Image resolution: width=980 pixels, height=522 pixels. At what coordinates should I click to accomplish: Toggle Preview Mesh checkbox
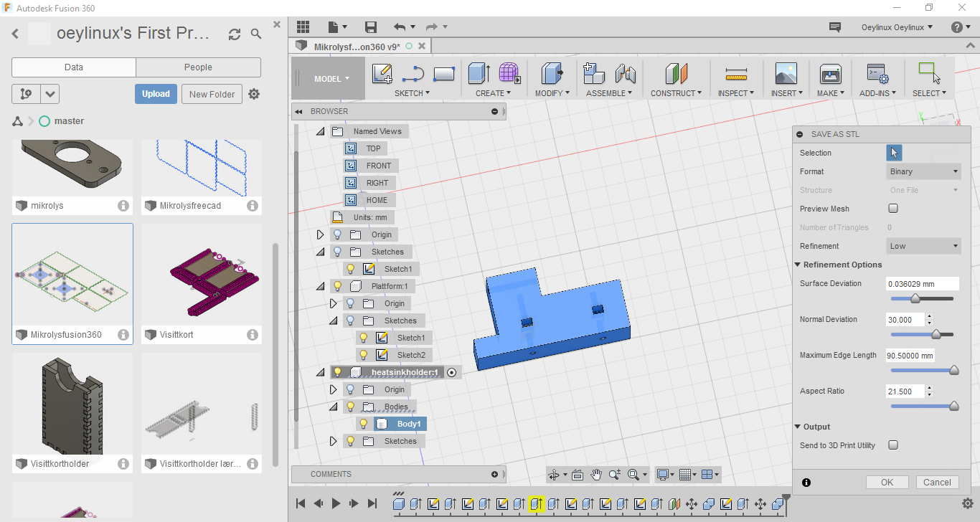[x=893, y=209]
